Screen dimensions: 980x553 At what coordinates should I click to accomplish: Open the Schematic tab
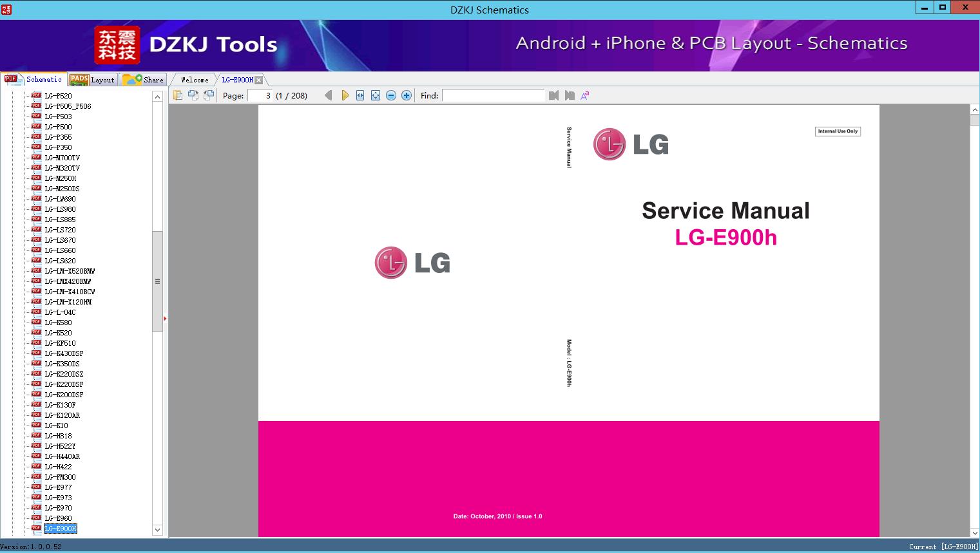tap(34, 79)
